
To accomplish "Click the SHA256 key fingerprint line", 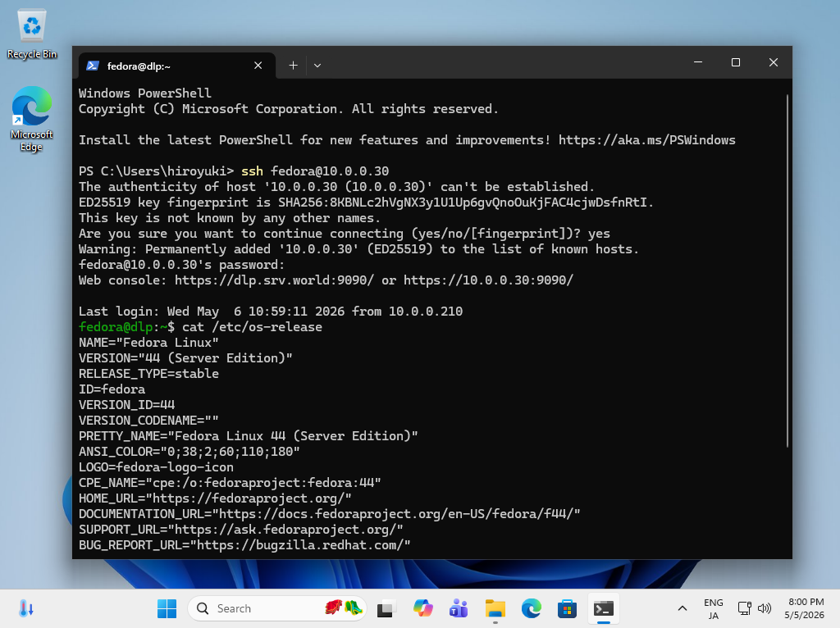I will [367, 203].
